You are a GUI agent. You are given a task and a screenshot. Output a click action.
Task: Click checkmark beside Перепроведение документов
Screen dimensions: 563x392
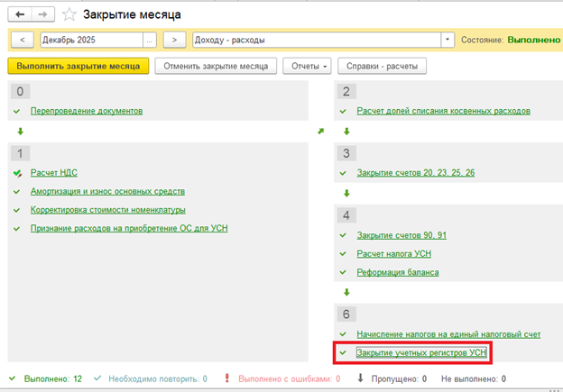pyautogui.click(x=16, y=112)
